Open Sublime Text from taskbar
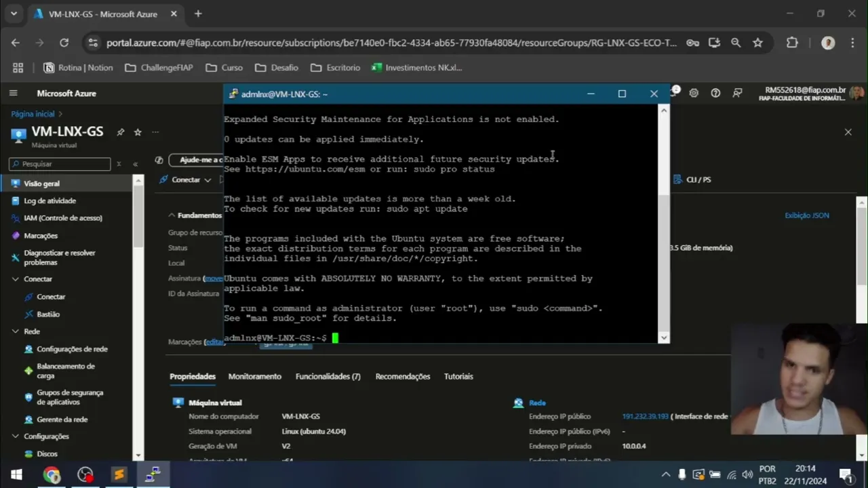The height and width of the screenshot is (488, 868). pos(119,474)
